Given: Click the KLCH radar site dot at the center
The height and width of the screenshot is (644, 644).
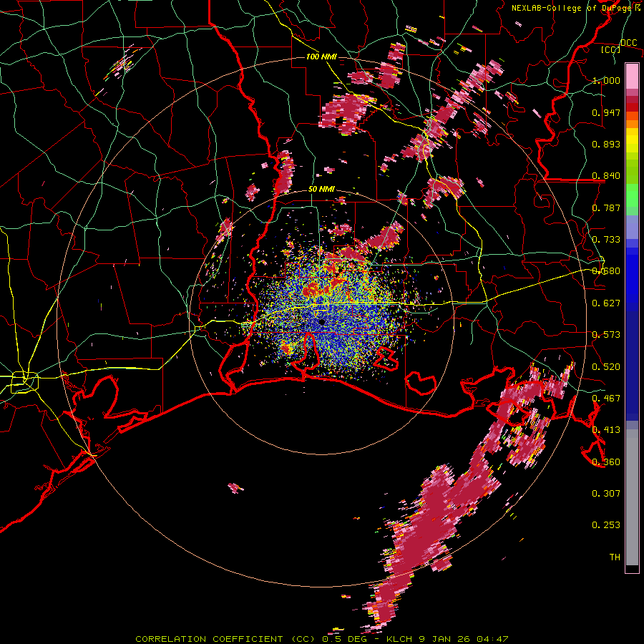Looking at the screenshot, I should pyautogui.click(x=321, y=321).
